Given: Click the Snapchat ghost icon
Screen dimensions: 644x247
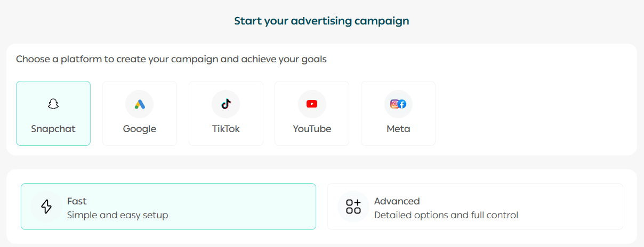Looking at the screenshot, I should pyautogui.click(x=53, y=104).
